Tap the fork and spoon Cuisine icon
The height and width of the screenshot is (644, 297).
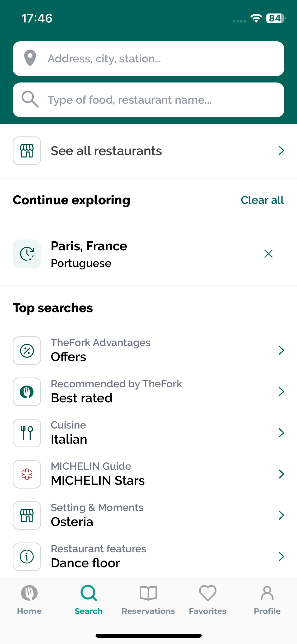pos(27,433)
